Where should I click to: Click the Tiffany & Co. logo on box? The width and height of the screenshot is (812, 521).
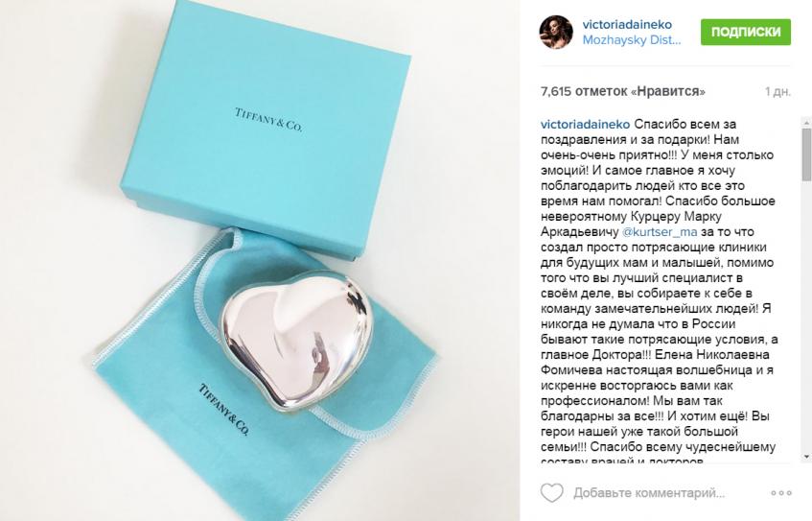pyautogui.click(x=268, y=120)
